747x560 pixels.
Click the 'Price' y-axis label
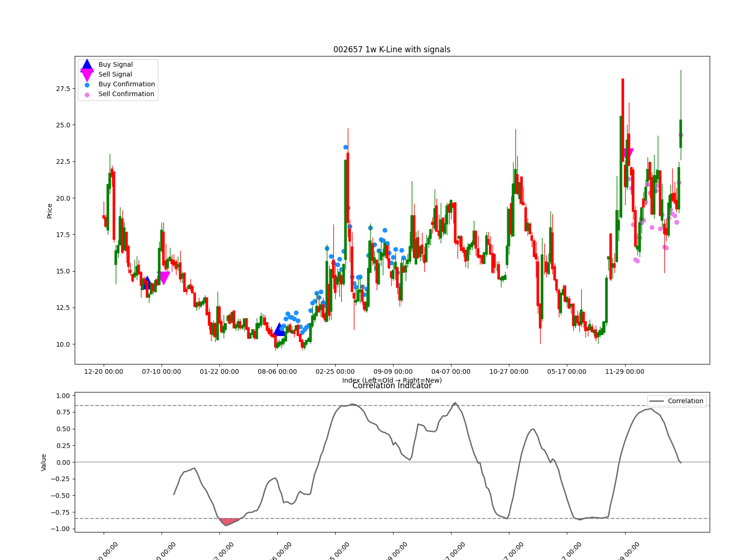(x=49, y=211)
